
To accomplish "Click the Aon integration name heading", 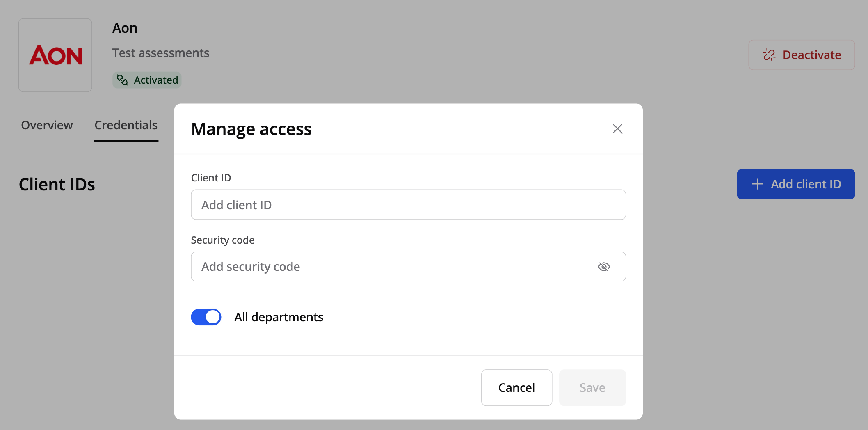I will [x=125, y=28].
